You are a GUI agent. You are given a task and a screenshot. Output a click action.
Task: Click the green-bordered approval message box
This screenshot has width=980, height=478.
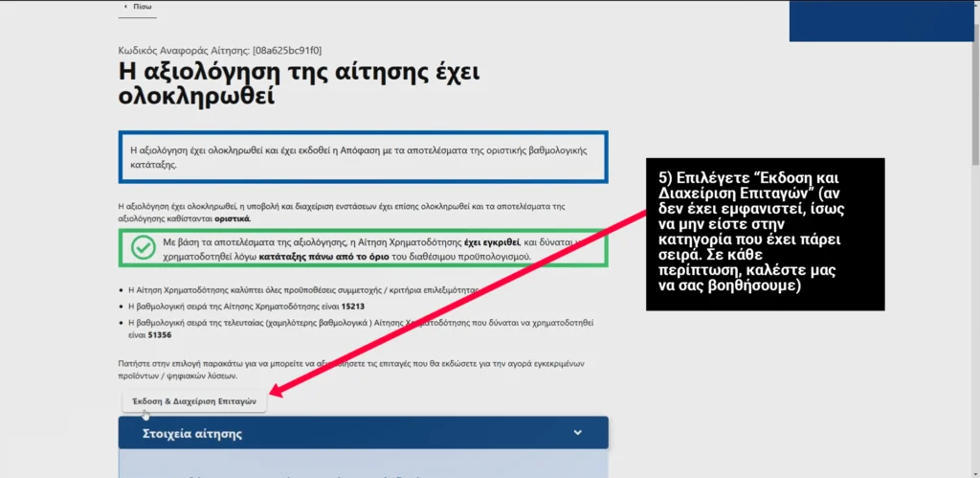click(x=363, y=248)
